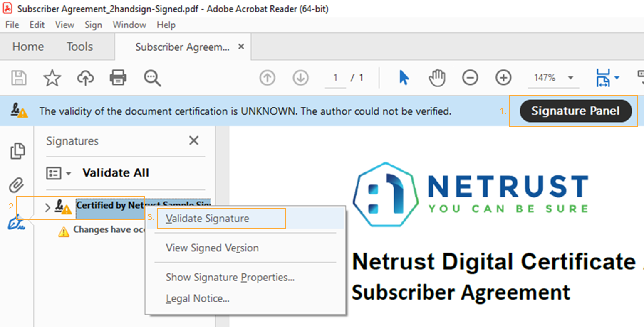Click warning icon beside Changes have occurred
This screenshot has height=327, width=644.
[64, 231]
